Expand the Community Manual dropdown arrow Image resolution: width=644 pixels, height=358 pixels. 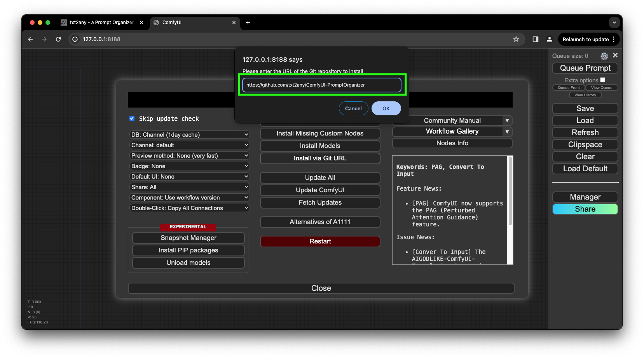tap(507, 121)
